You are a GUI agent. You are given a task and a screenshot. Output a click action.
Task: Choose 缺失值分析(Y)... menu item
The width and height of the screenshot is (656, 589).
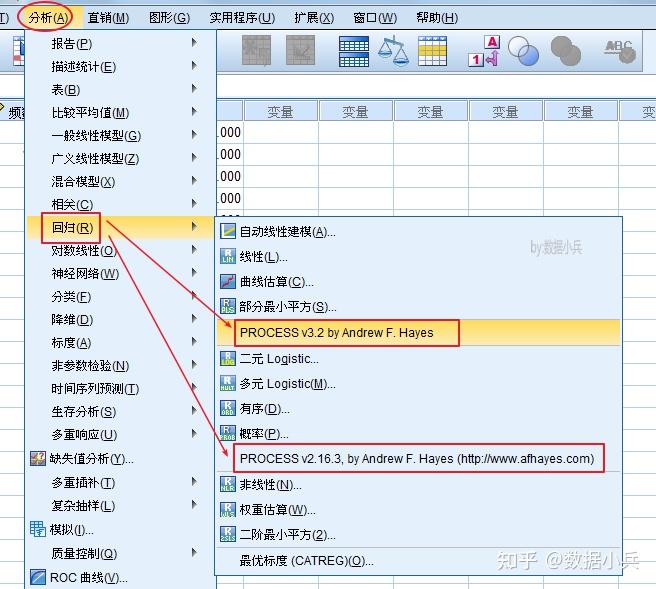coord(120,458)
